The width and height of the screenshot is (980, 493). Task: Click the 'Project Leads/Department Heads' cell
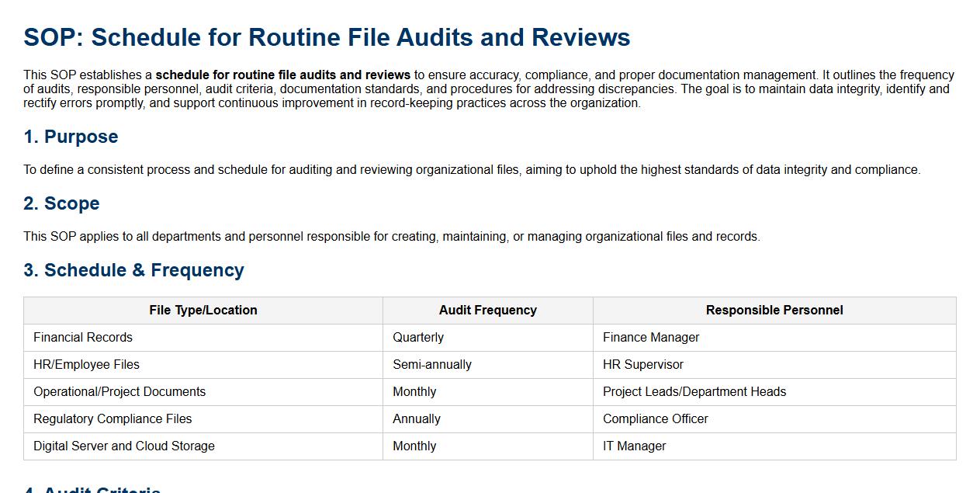[x=694, y=391]
